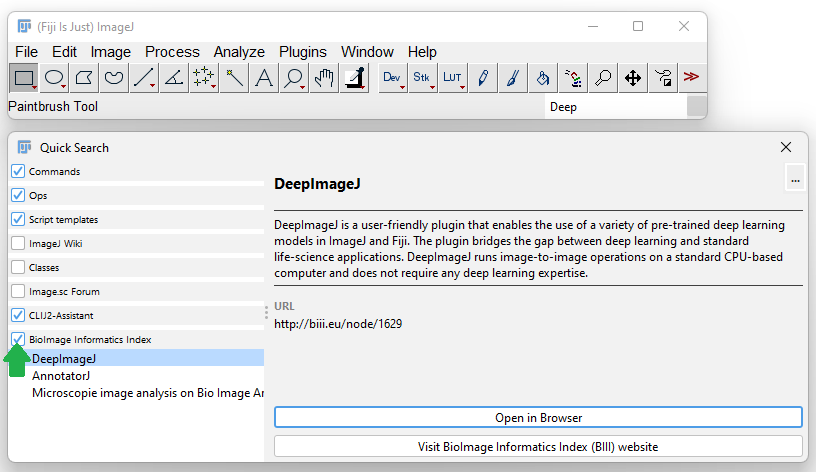Click the Open in Browser button

[538, 417]
